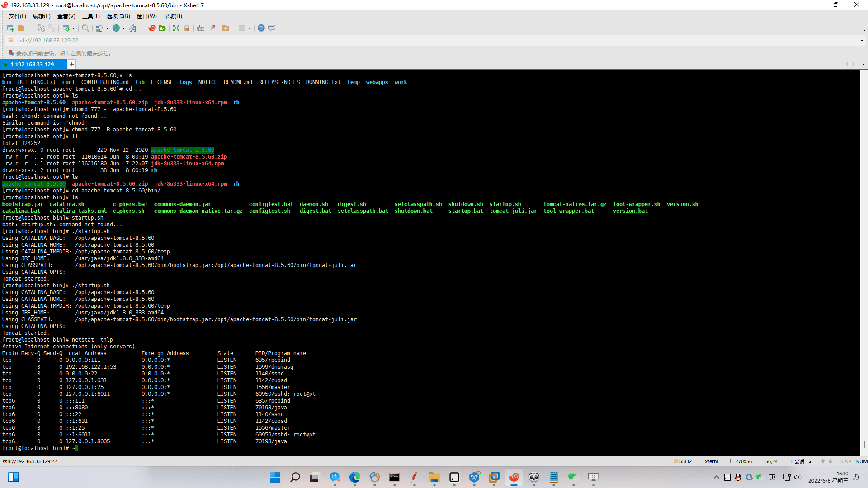This screenshot has height=488, width=868.
Task: Expand the font selection dropdown arrow
Action: 140,28
